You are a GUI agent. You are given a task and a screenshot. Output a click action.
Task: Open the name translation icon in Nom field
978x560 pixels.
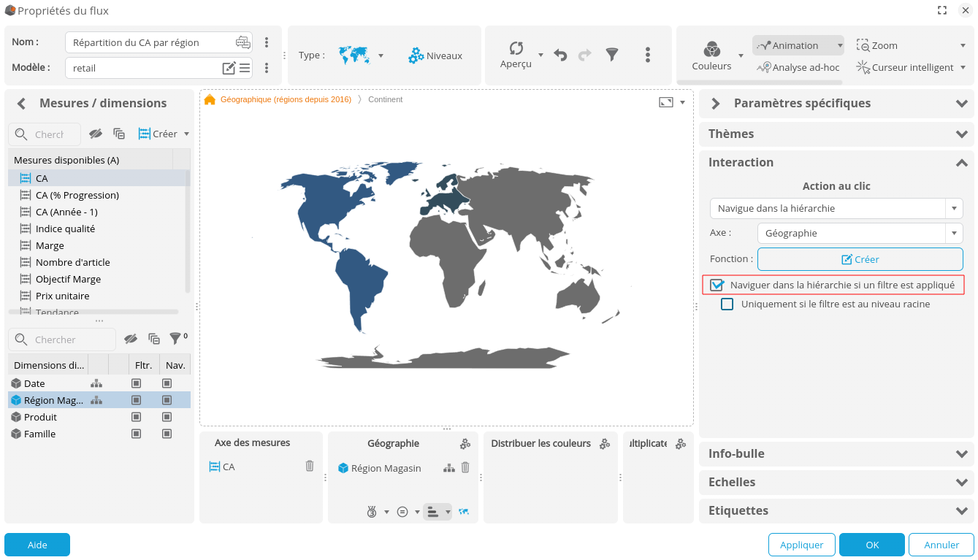[x=242, y=42]
